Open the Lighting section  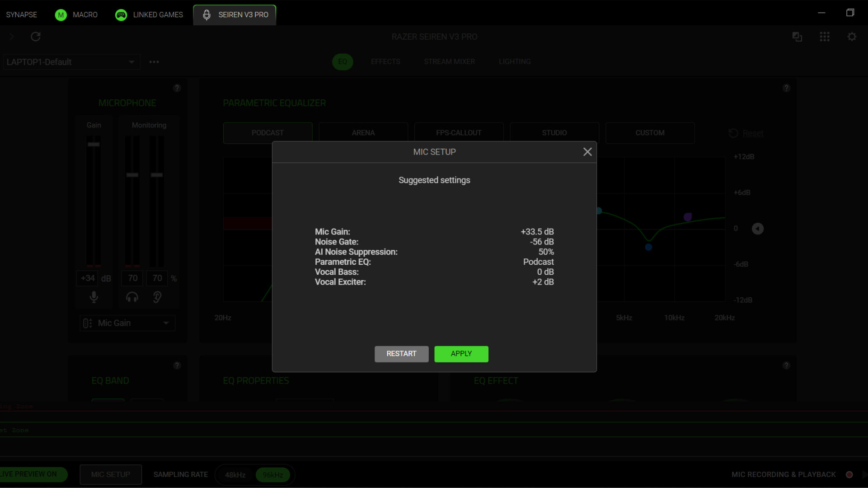[x=515, y=61]
